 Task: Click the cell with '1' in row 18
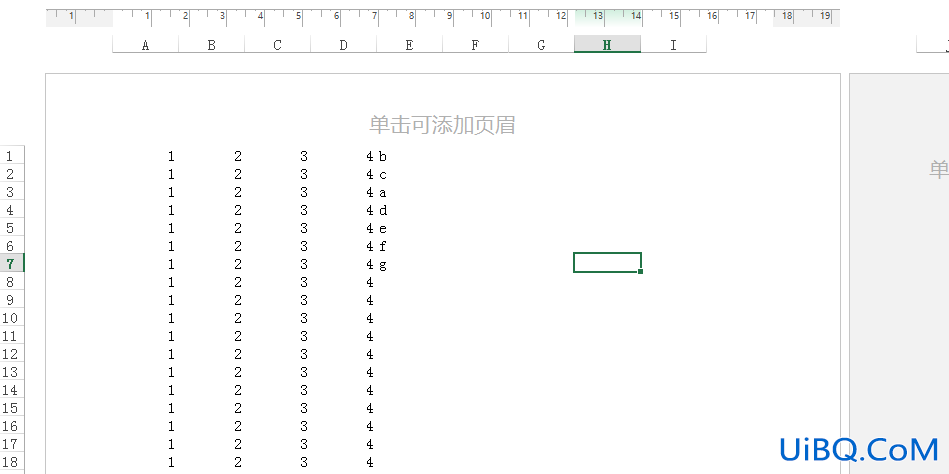tap(145, 462)
